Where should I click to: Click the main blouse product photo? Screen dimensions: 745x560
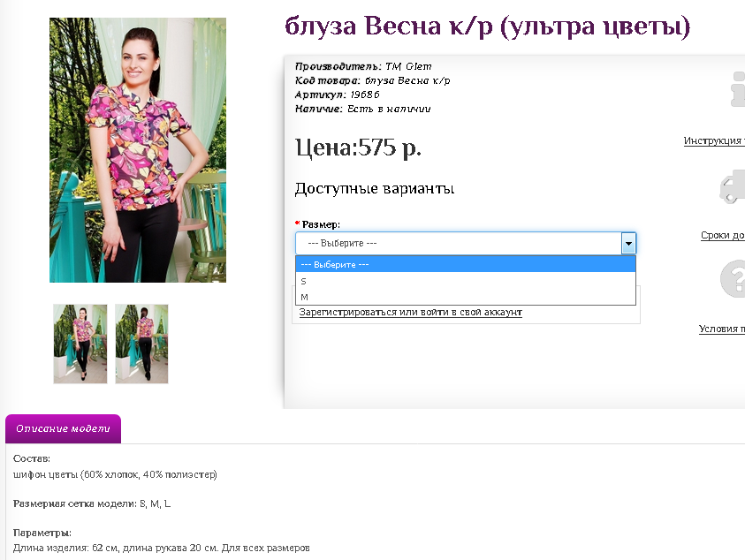click(x=138, y=150)
